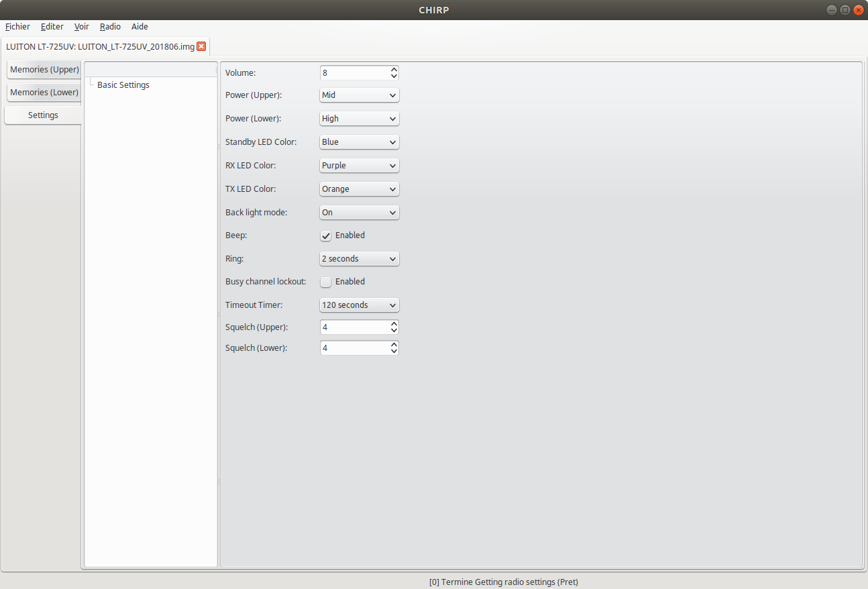Image resolution: width=868 pixels, height=589 pixels.
Task: Open the Ring duration dropdown
Action: tap(360, 259)
